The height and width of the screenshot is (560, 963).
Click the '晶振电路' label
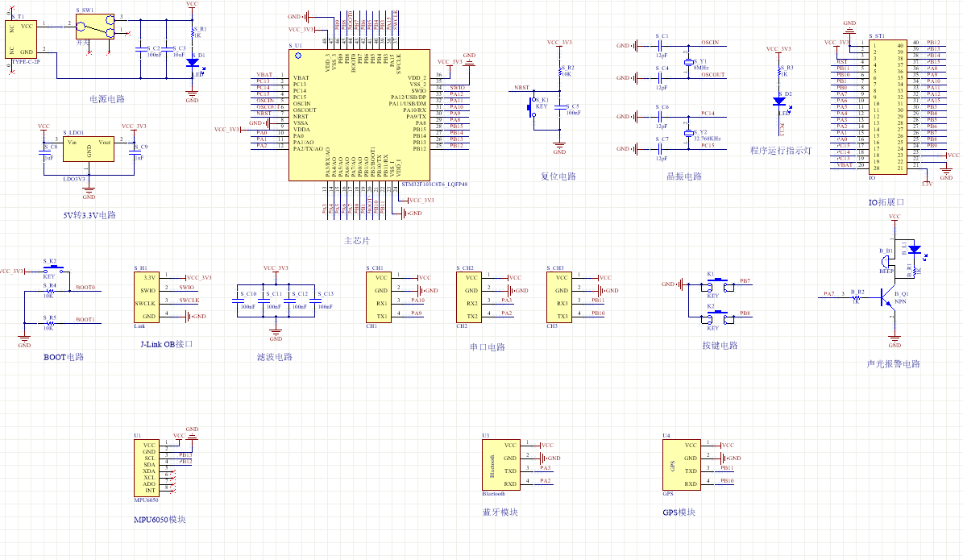pyautogui.click(x=684, y=176)
